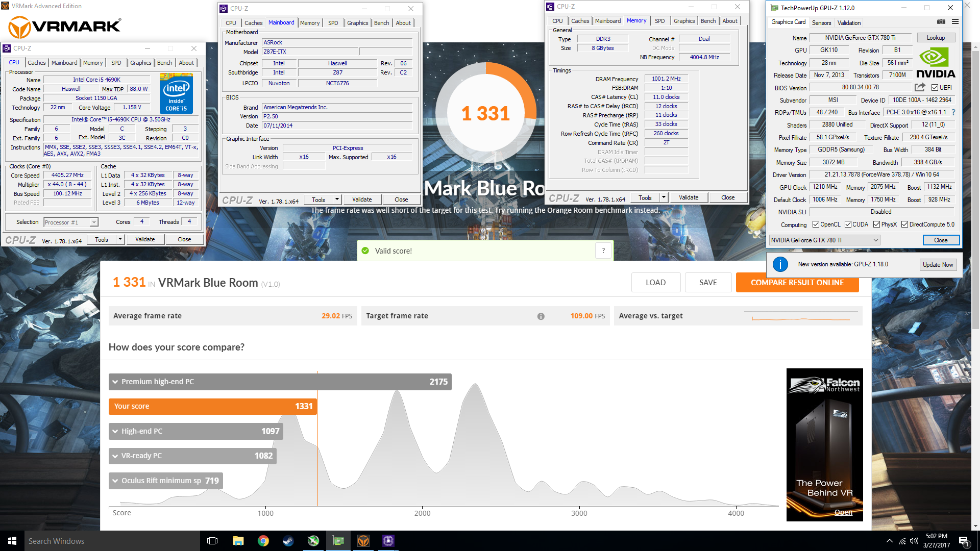The image size is (980, 551).
Task: Open network status tray icon
Action: point(902,541)
